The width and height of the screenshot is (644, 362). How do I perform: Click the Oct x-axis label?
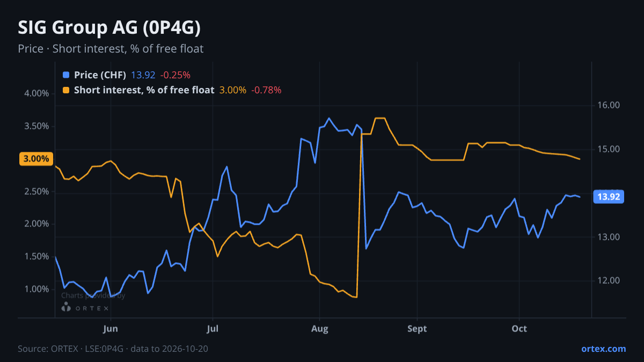[519, 328]
